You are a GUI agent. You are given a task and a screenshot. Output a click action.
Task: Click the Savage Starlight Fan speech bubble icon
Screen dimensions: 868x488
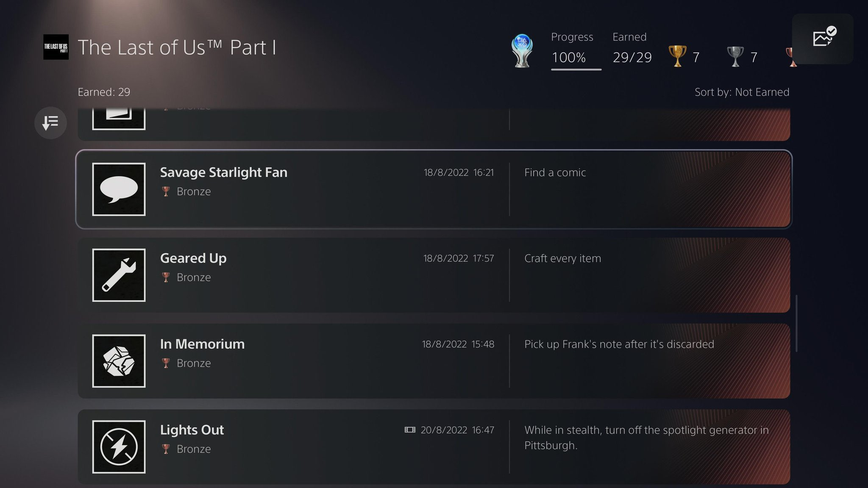[x=119, y=189]
